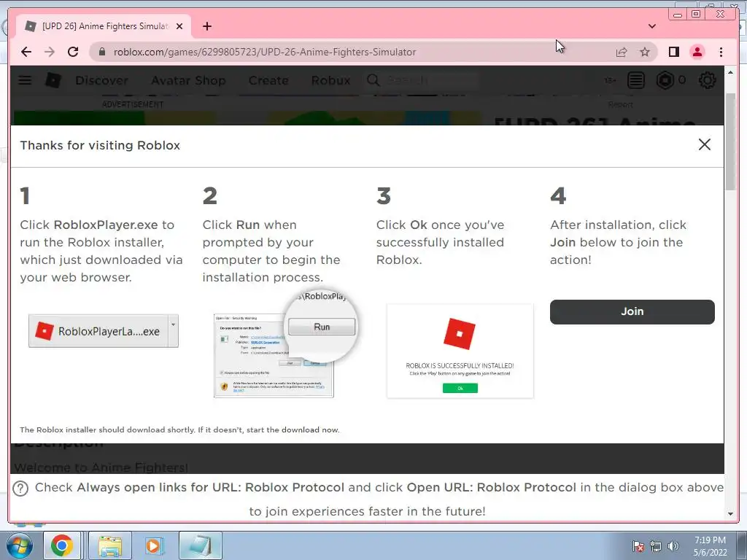This screenshot has width=747, height=560.
Task: Open Chrome side panel
Action: pyautogui.click(x=673, y=52)
